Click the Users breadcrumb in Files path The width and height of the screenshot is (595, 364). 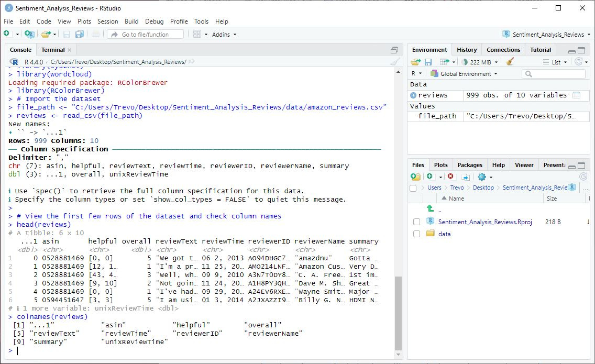[x=434, y=187]
